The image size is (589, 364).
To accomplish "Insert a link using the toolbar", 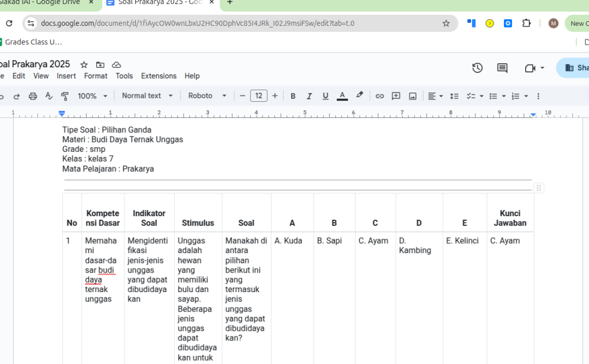I will point(380,96).
